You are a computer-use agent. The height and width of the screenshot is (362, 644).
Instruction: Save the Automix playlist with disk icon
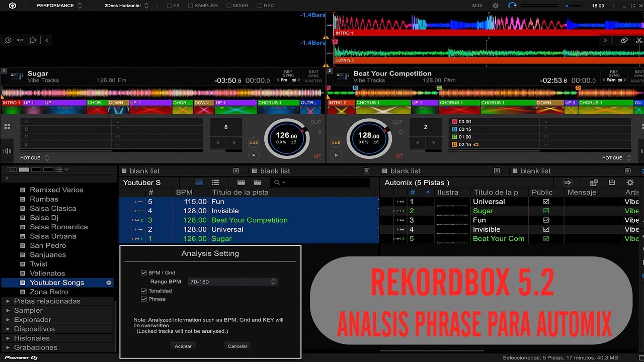point(612,183)
